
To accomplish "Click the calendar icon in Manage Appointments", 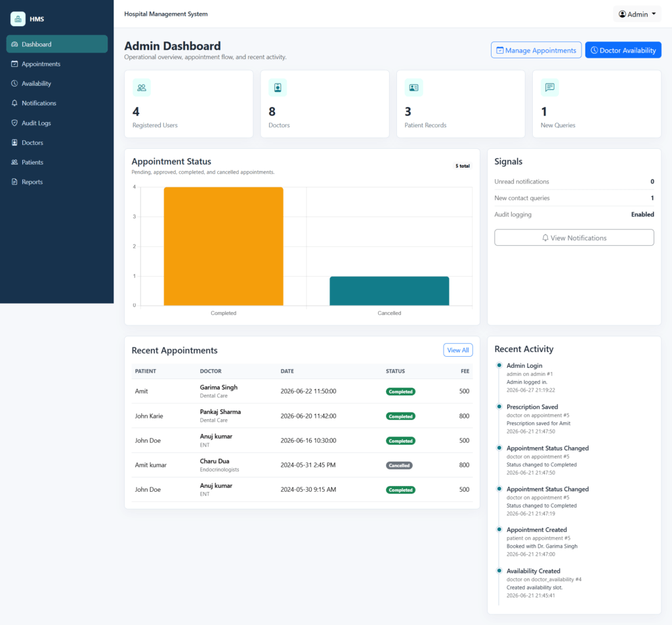I will (499, 50).
